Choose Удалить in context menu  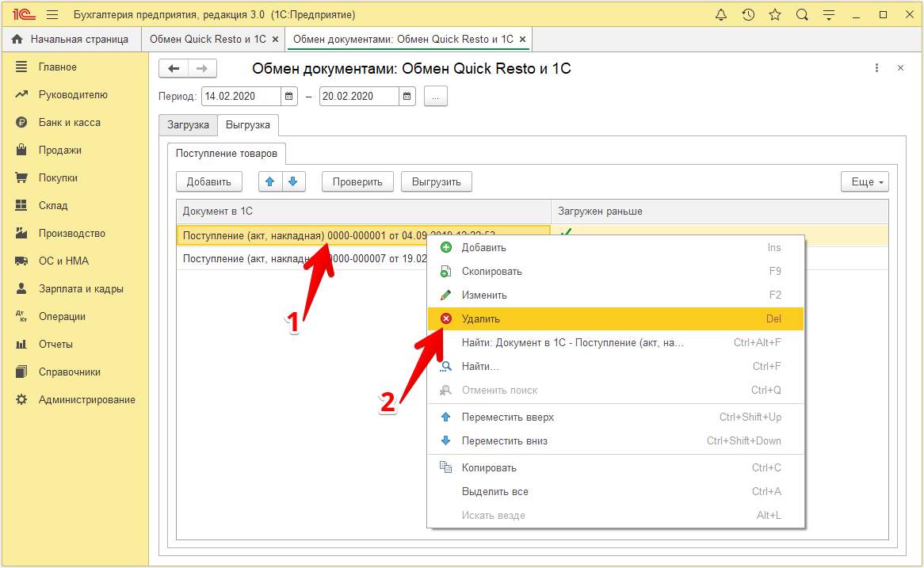click(x=616, y=318)
